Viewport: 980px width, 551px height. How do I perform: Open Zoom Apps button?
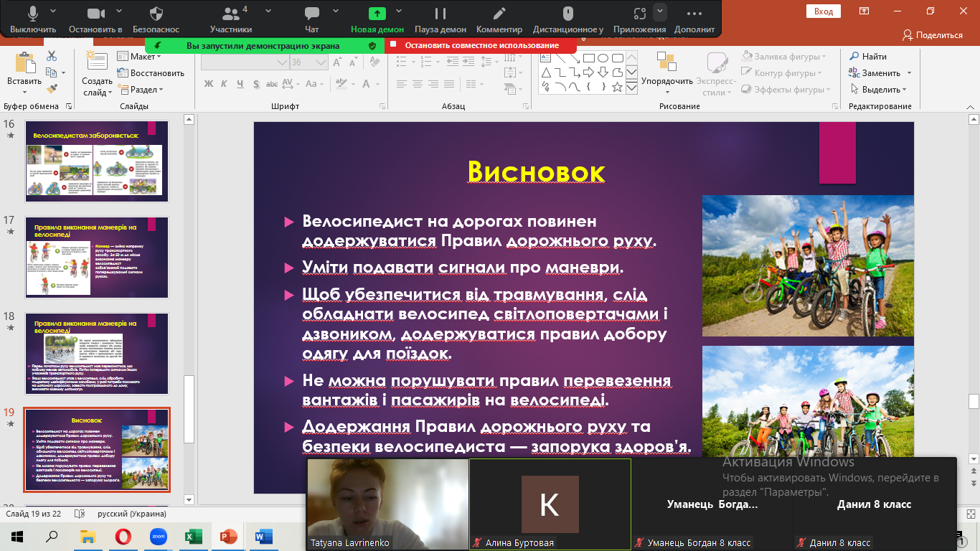click(639, 19)
